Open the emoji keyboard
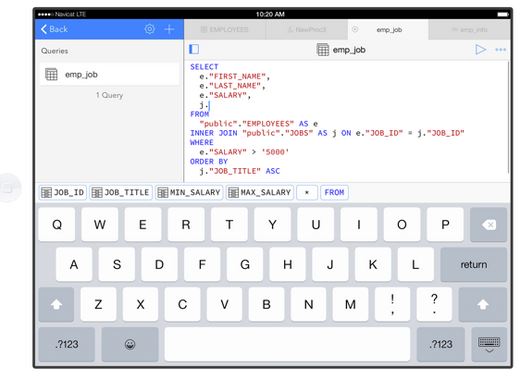The image size is (527, 376). (130, 344)
